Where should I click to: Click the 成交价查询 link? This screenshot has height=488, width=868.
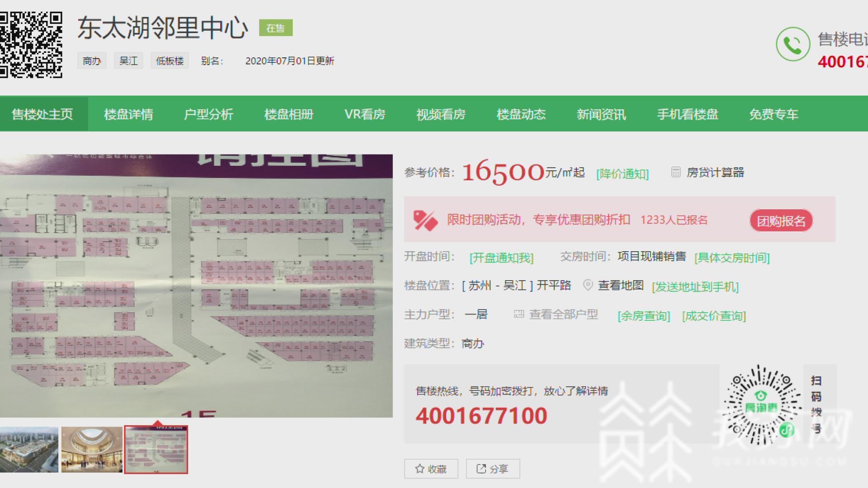(x=714, y=316)
